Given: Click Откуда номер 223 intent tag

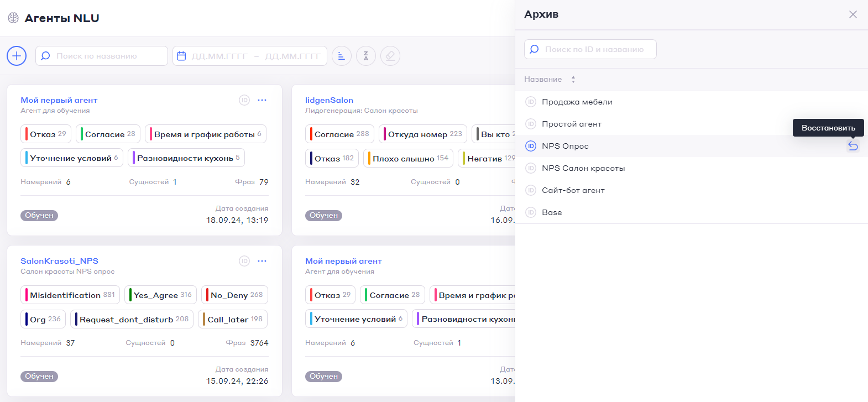Looking at the screenshot, I should (423, 134).
